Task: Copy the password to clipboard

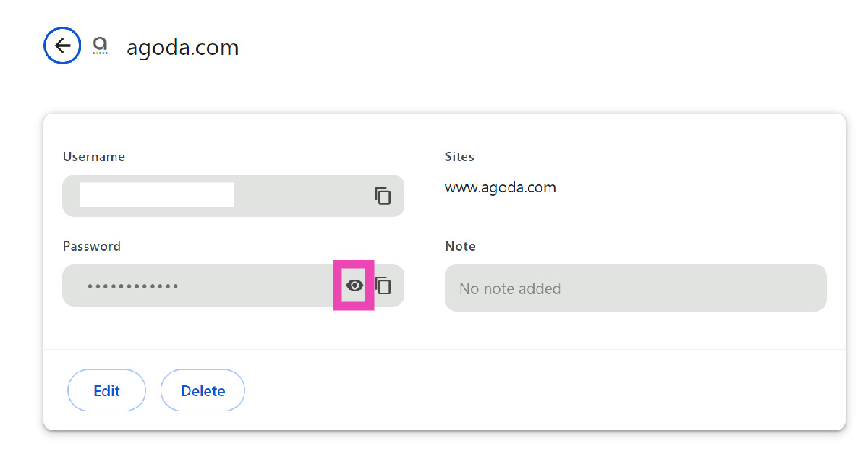Action: coord(383,286)
